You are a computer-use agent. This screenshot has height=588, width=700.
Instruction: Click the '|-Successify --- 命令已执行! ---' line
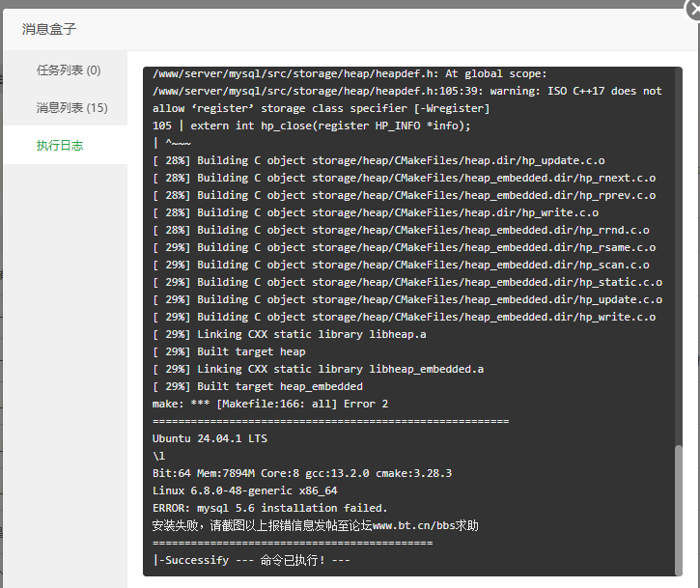251,560
